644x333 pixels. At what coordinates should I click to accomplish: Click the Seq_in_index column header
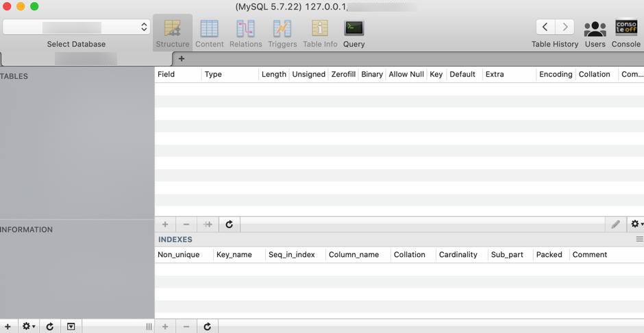[x=296, y=255]
